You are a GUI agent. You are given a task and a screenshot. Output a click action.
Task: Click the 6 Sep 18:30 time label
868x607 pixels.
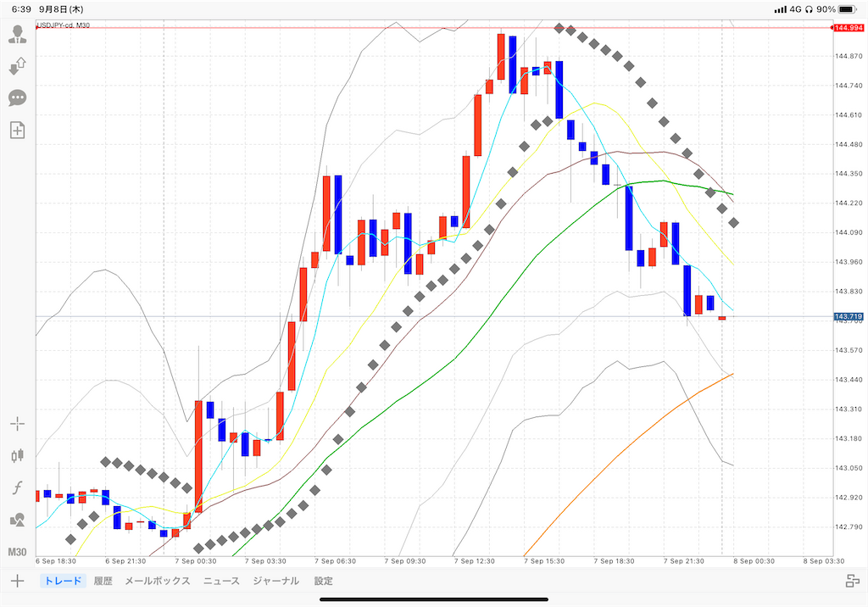click(56, 561)
